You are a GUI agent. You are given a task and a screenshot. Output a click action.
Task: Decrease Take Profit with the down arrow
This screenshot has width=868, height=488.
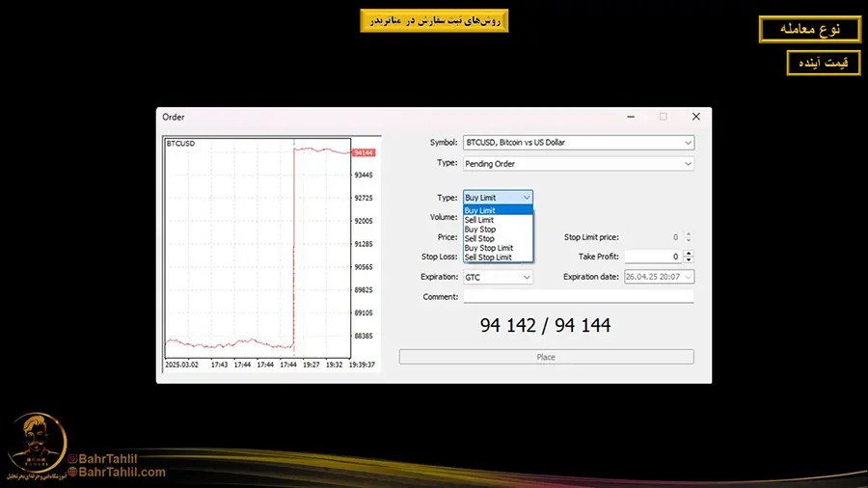(689, 260)
